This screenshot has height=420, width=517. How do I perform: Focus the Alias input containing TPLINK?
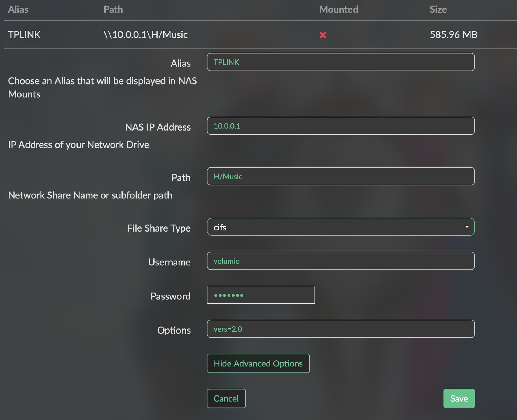tap(340, 62)
